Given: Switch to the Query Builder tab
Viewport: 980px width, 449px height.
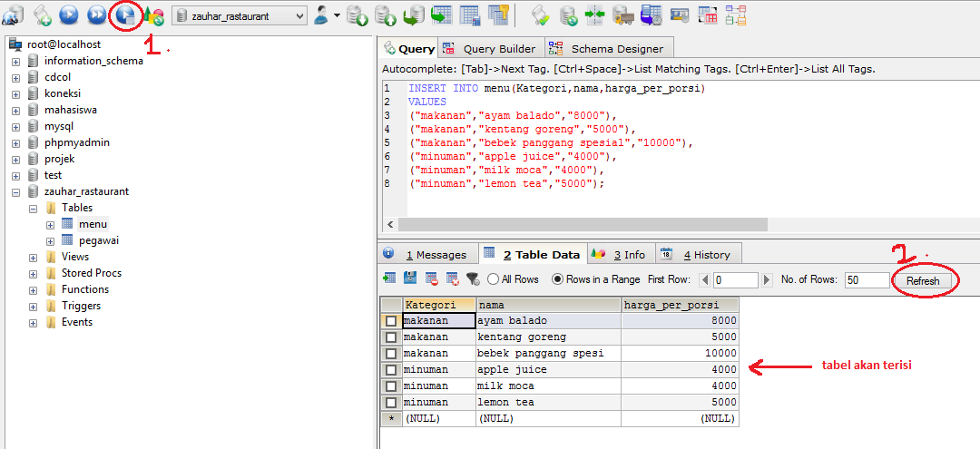Looking at the screenshot, I should 489,49.
